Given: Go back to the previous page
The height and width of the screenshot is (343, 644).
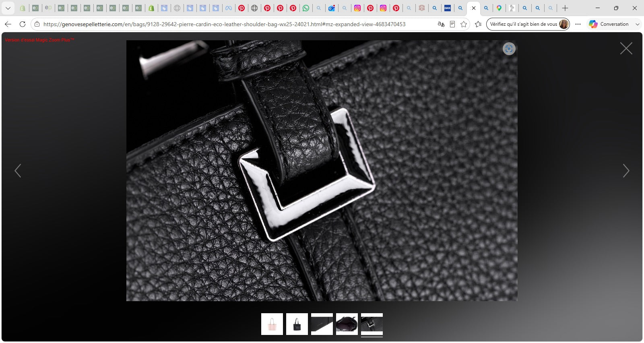Looking at the screenshot, I should point(8,24).
